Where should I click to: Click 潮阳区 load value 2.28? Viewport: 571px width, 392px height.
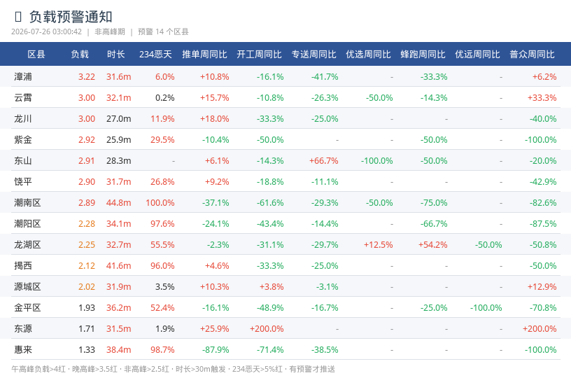(87, 224)
